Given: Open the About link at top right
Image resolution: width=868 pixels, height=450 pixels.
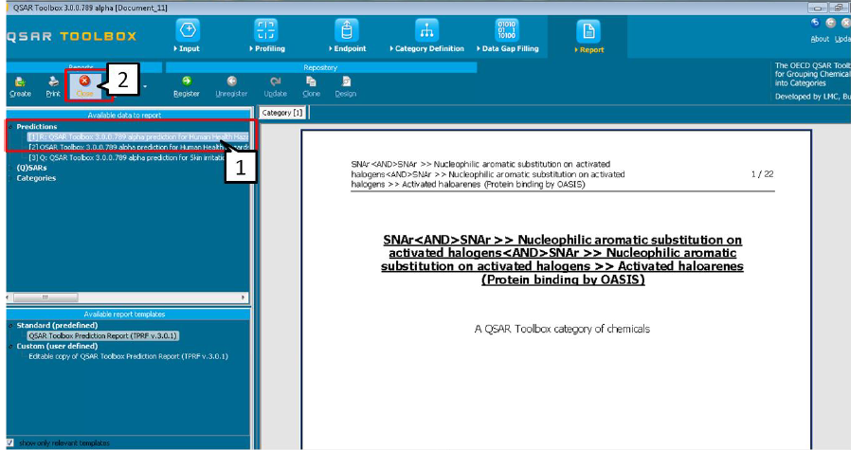Looking at the screenshot, I should tap(820, 39).
